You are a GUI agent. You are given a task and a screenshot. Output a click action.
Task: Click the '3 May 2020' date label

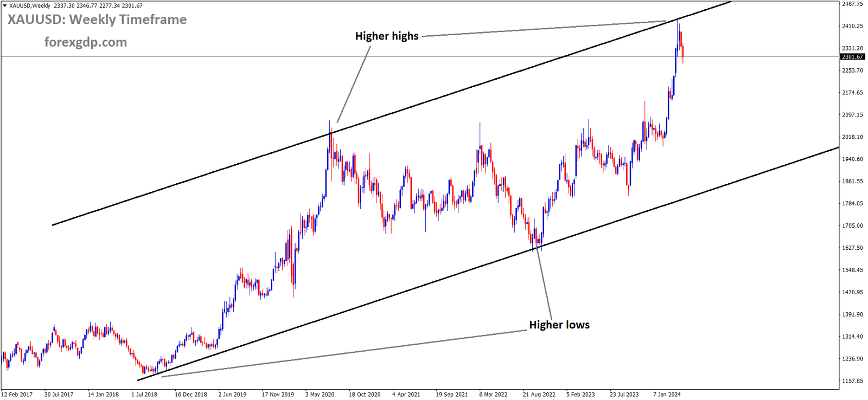click(x=320, y=395)
